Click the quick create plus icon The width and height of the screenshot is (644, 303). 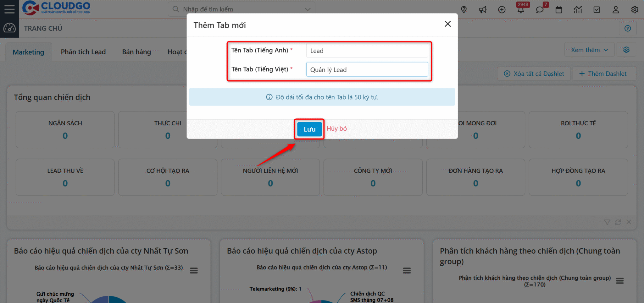(x=502, y=10)
